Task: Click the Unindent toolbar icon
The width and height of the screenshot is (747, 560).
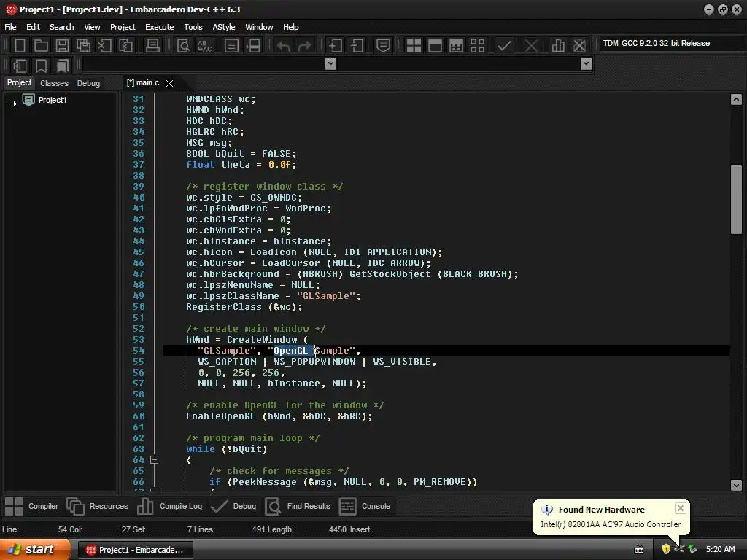Action: click(357, 46)
